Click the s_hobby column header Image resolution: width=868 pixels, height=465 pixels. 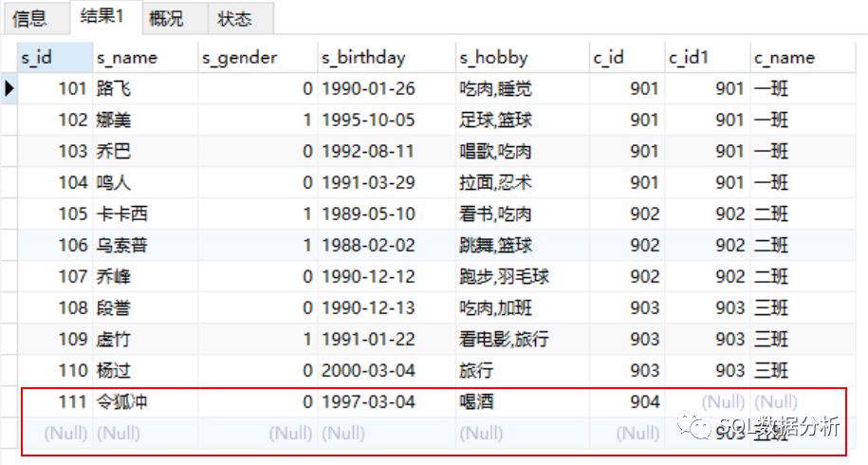[x=522, y=58]
